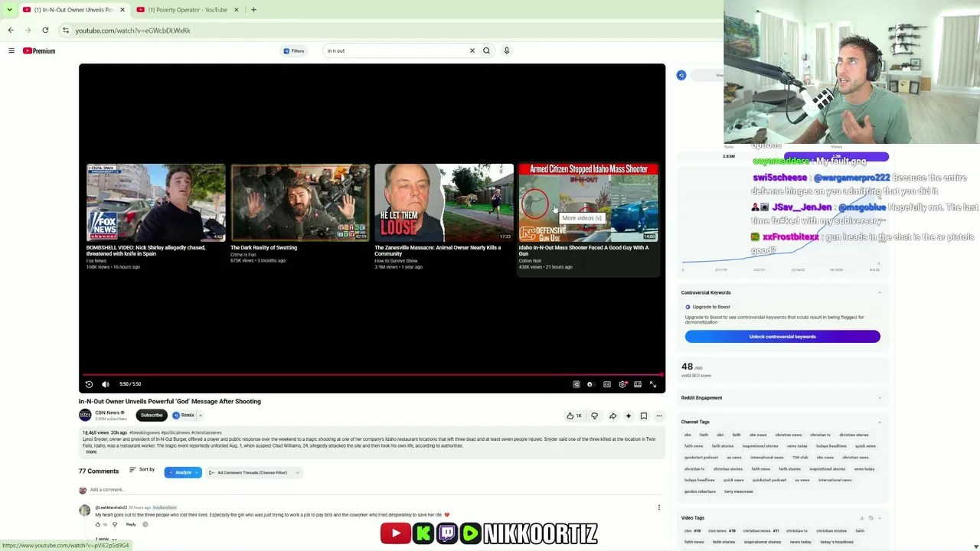The width and height of the screenshot is (980, 551).
Task: Open the YouTube hamburger guide menu
Action: [x=11, y=51]
